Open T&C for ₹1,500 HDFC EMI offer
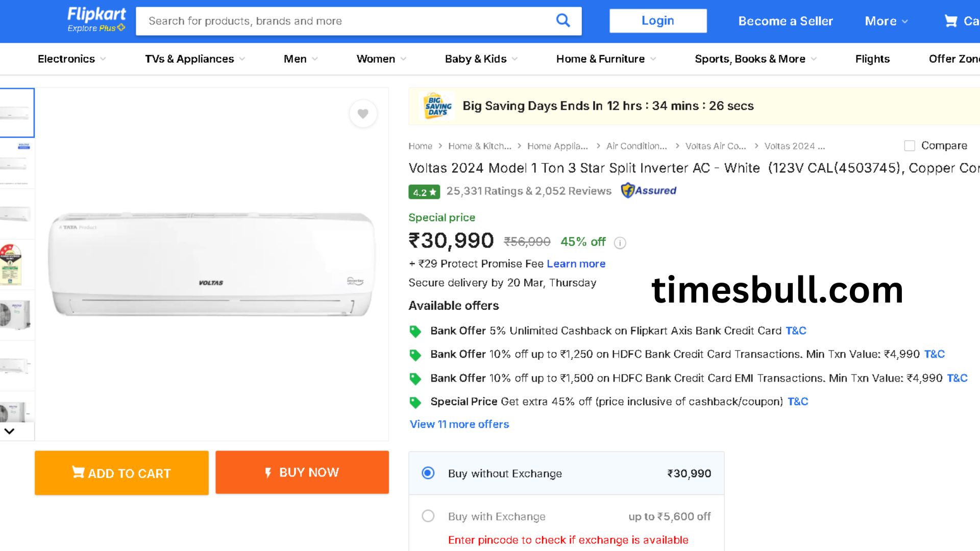 [957, 379]
